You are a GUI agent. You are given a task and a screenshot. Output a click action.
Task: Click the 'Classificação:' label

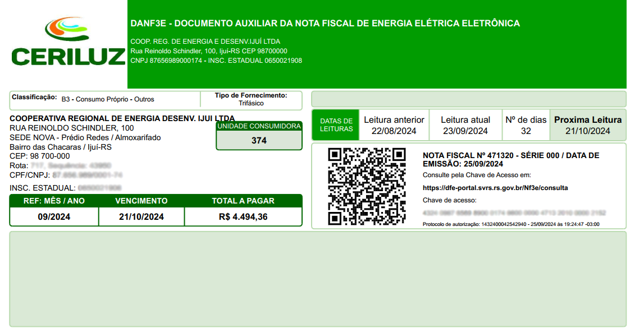pyautogui.click(x=34, y=97)
